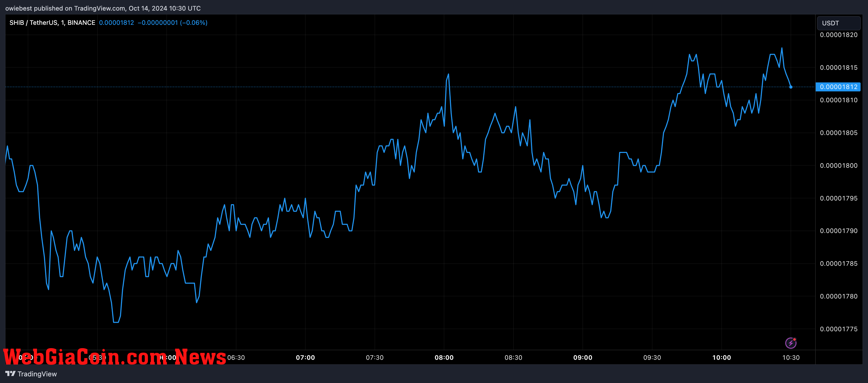This screenshot has height=383, width=868.
Task: Click the 0.00001805 price axis label
Action: click(x=838, y=133)
